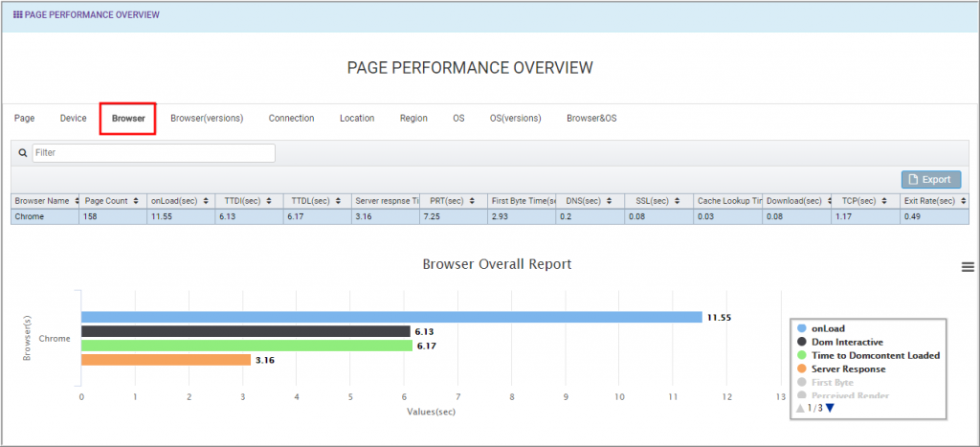Click into the Filter input field
980x447 pixels.
(154, 153)
